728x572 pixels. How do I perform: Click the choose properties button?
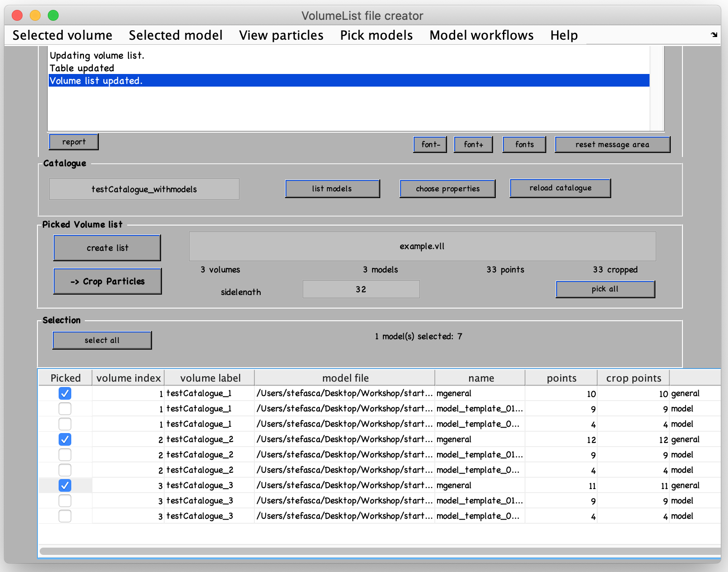447,189
